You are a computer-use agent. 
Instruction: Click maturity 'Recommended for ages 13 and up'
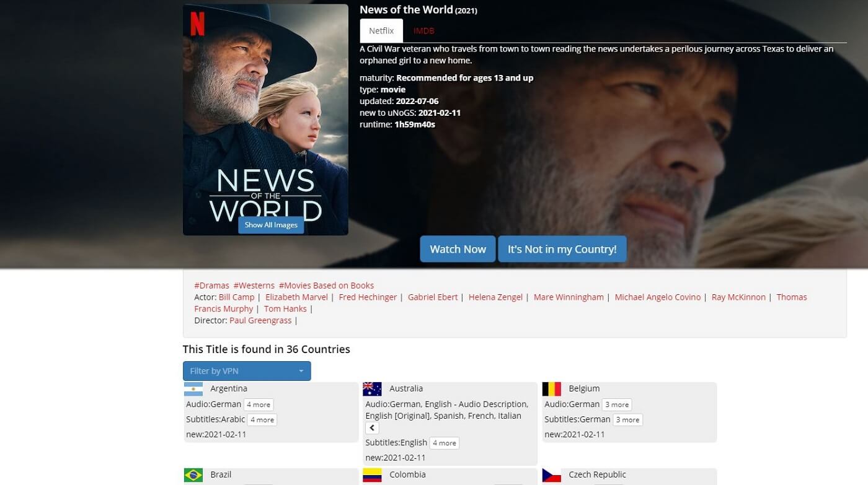(465, 78)
